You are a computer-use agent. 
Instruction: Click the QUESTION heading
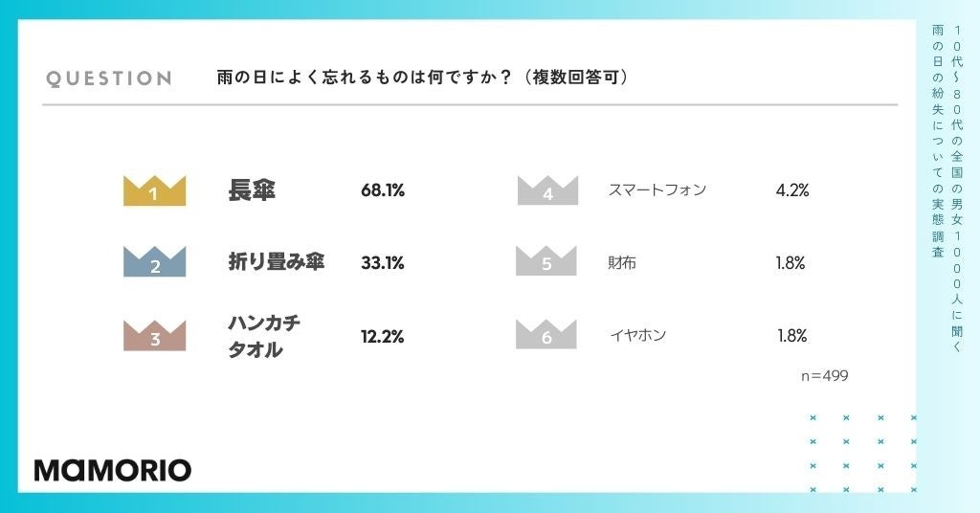pyautogui.click(x=109, y=78)
